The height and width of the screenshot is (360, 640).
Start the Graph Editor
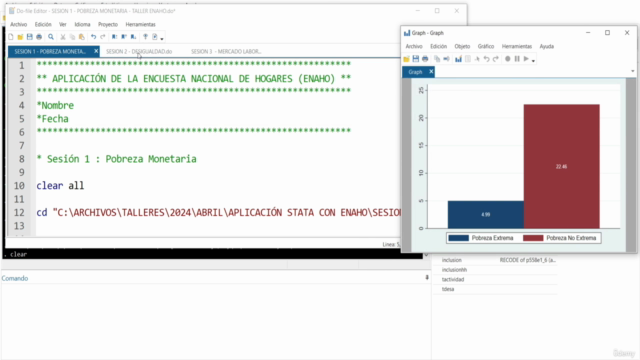point(458,59)
